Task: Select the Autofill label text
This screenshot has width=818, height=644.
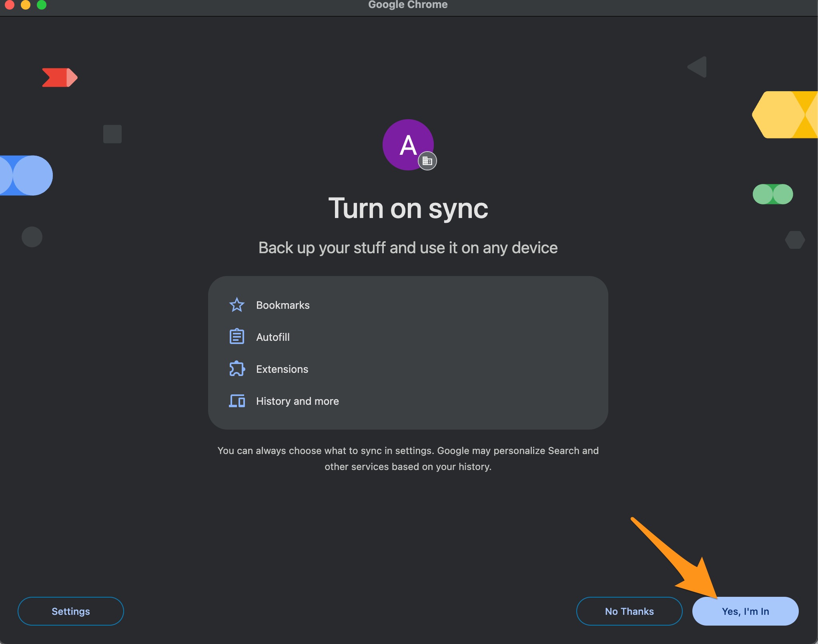Action: [x=273, y=337]
